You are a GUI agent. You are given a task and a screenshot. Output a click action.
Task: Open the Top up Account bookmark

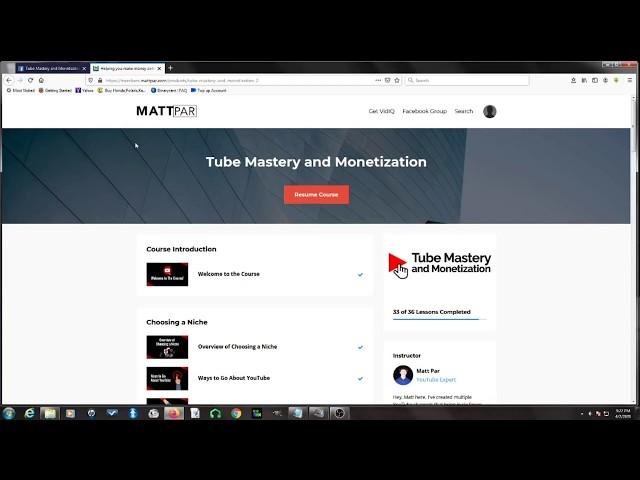pos(209,91)
